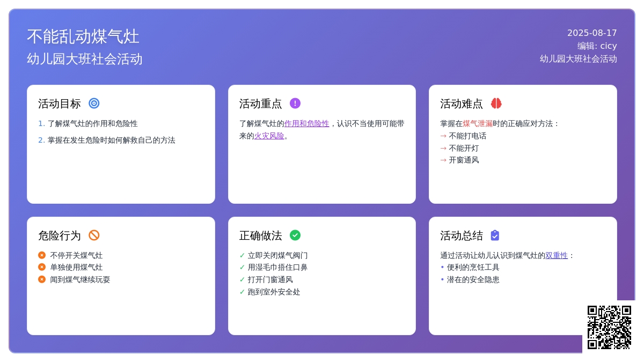Click the 正确做法 card heading
Viewport: 644px width, 362px height.
261,235
